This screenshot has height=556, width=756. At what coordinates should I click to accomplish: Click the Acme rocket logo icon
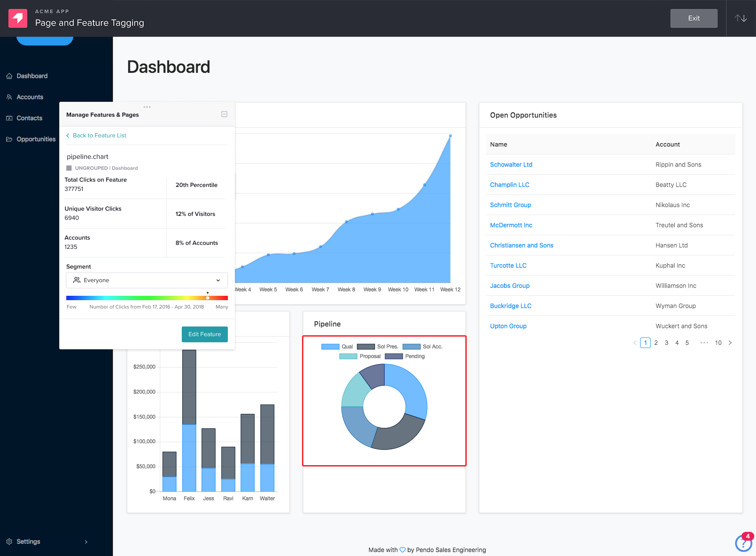18,18
